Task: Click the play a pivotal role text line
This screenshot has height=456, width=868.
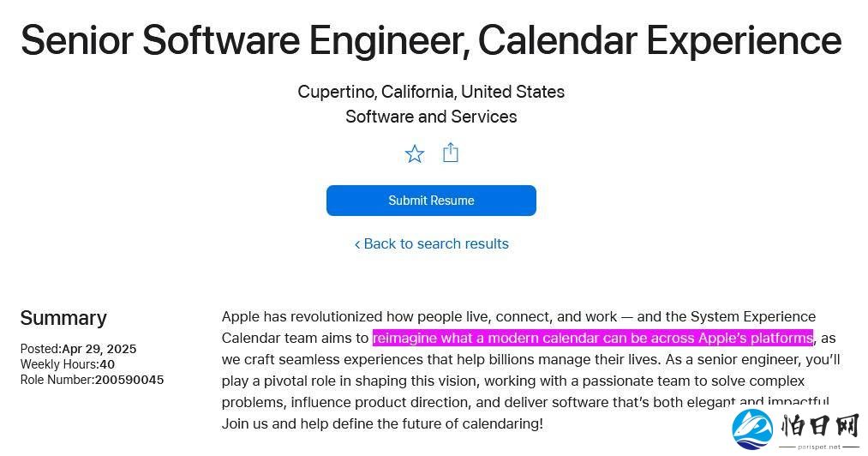Action: pyautogui.click(x=513, y=381)
